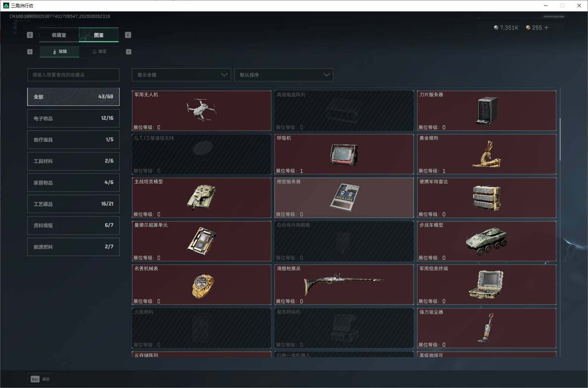
Task: Click the Esc 返回 button
Action: tap(40, 379)
